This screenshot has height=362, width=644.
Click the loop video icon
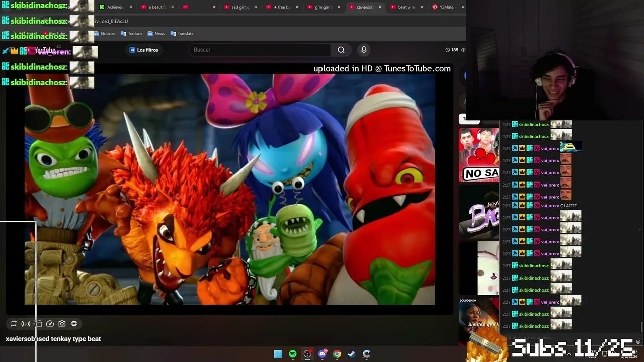point(14,324)
